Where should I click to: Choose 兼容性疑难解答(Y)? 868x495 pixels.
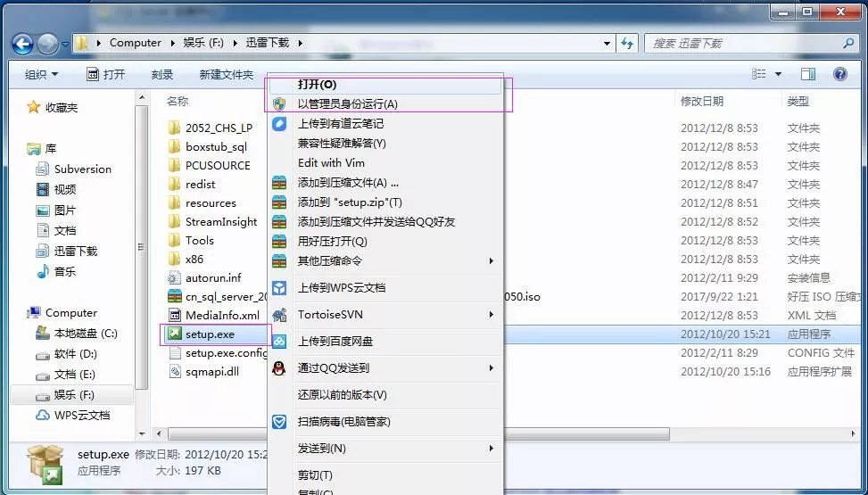pos(385,143)
